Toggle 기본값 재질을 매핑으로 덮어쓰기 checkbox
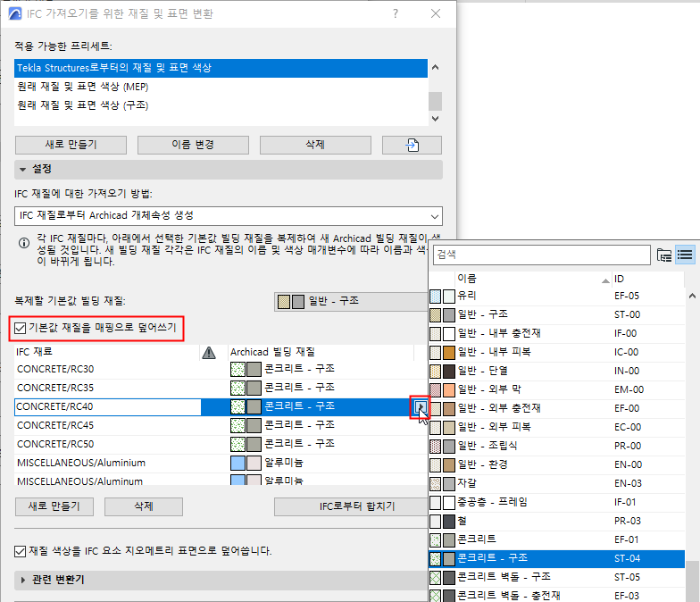This screenshot has height=602, width=700. click(20, 329)
